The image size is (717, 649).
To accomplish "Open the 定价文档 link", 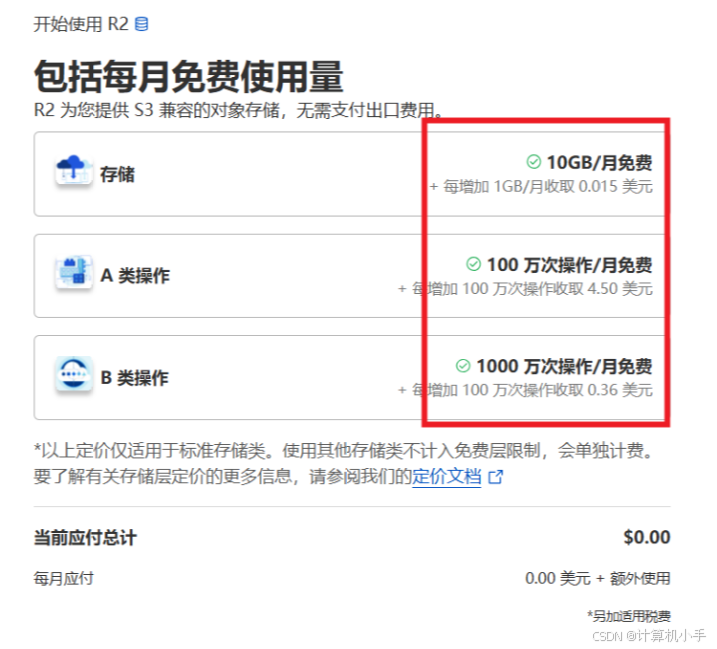I will coord(447,477).
